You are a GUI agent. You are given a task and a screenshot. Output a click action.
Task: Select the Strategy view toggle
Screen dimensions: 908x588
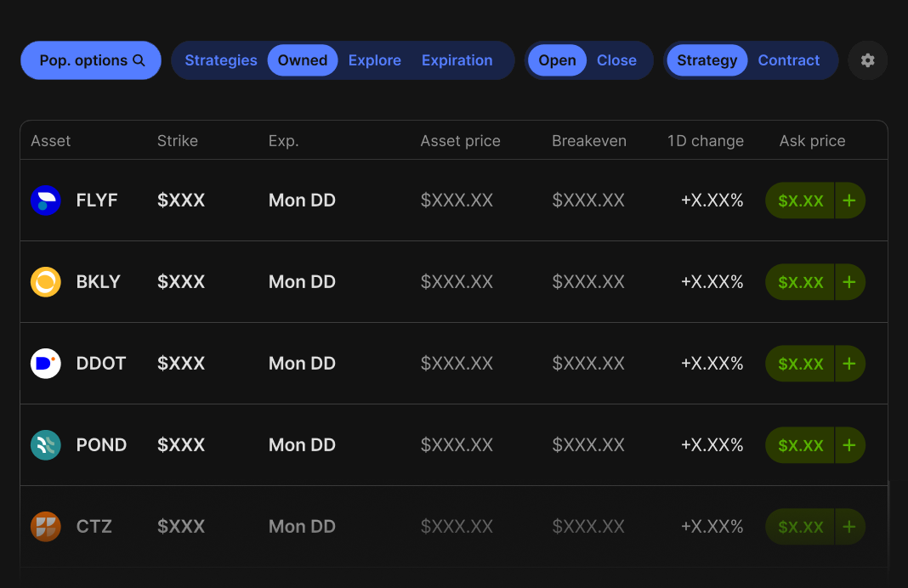tap(707, 60)
